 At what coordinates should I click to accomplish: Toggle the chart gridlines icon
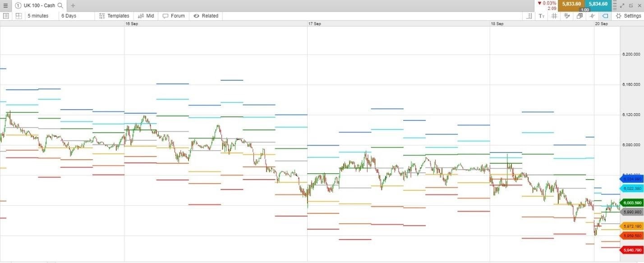(554, 16)
